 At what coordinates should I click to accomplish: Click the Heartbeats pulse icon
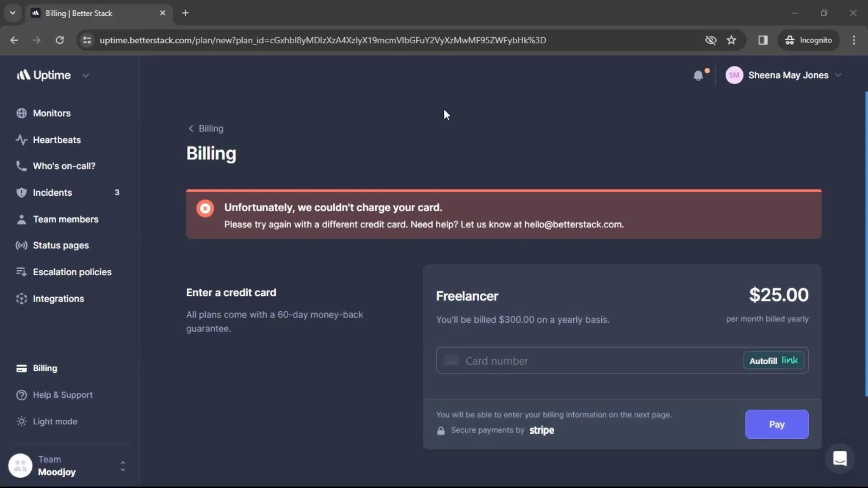[21, 140]
